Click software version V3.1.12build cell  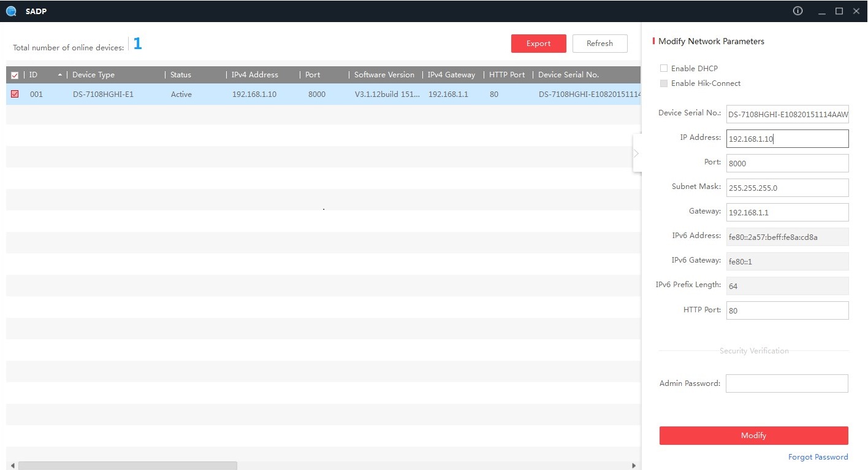(x=387, y=94)
